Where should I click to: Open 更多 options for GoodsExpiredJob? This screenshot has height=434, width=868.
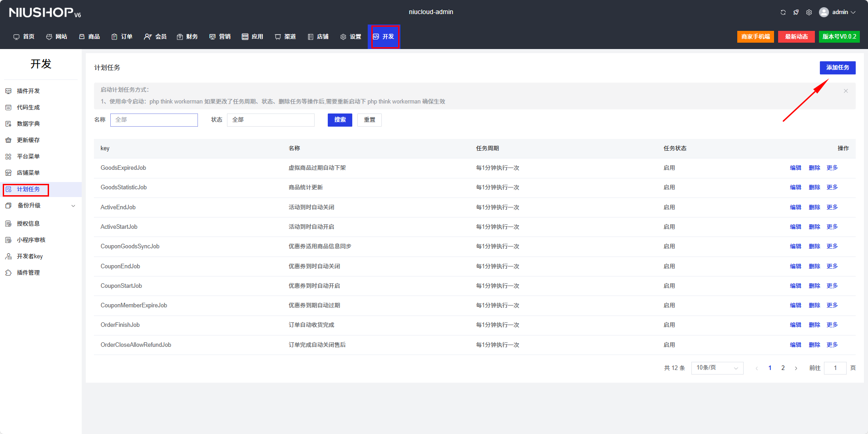[x=832, y=168]
